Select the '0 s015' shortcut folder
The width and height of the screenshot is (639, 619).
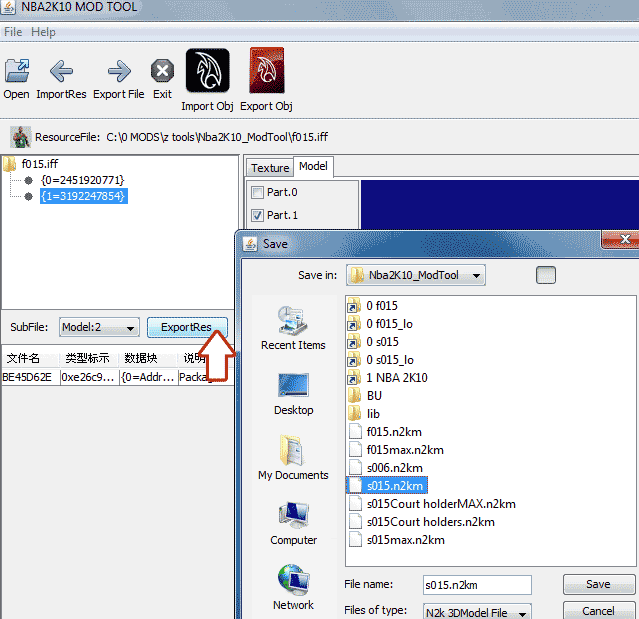(373, 342)
